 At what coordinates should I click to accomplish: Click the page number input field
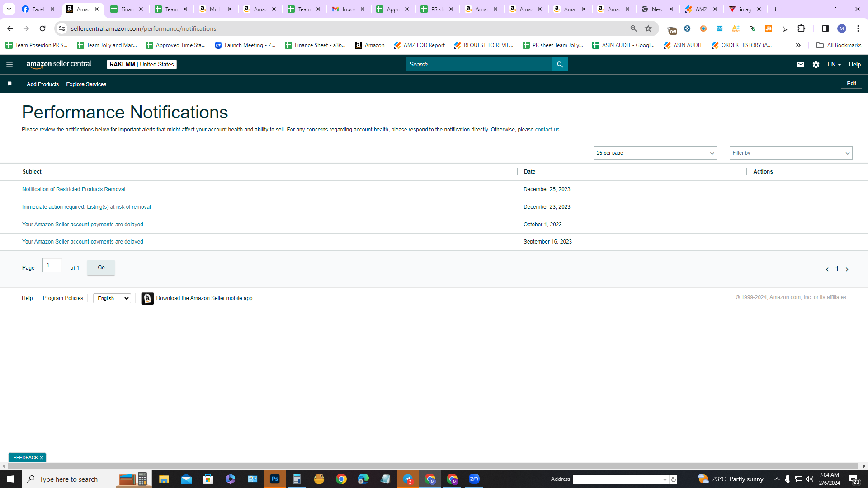click(52, 265)
